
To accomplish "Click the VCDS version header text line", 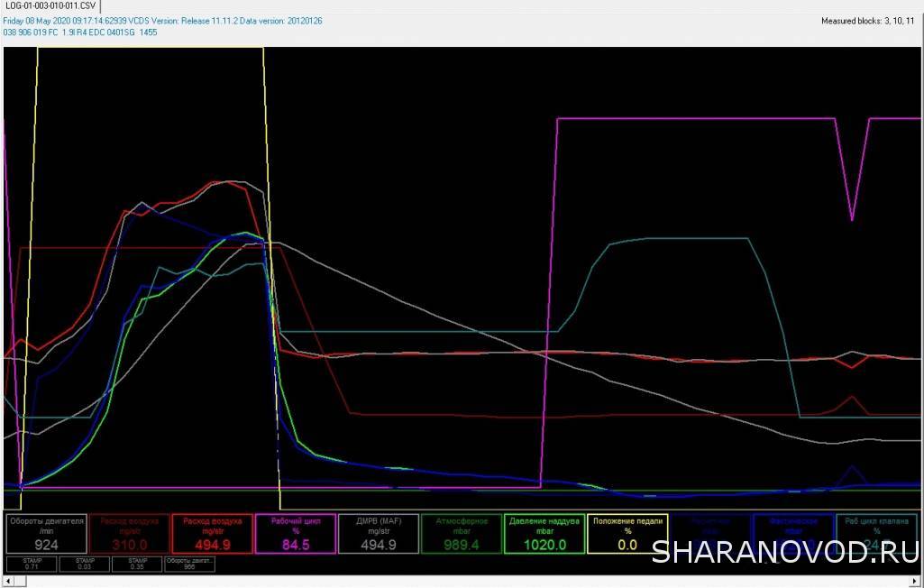I will point(162,21).
